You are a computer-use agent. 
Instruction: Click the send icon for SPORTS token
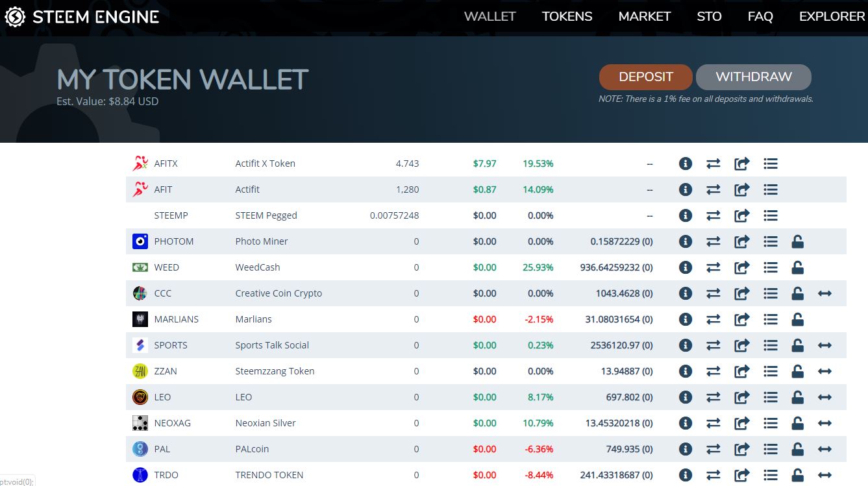(x=741, y=345)
